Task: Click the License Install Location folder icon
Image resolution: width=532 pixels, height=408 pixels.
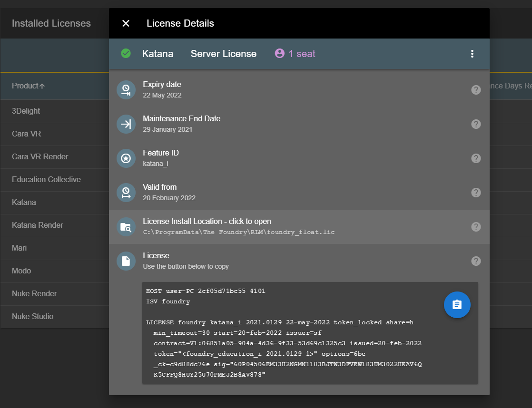Action: [126, 227]
